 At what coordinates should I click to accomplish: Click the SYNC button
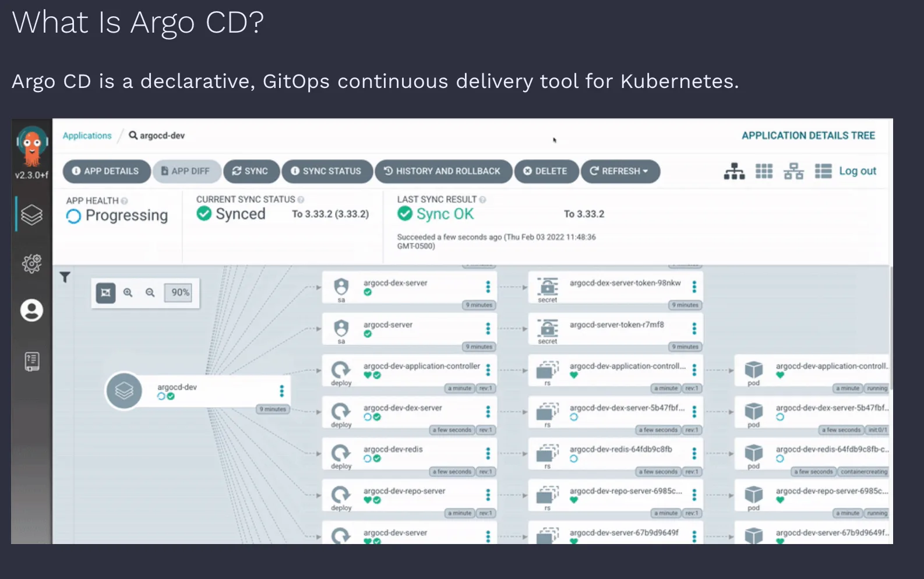(x=251, y=171)
